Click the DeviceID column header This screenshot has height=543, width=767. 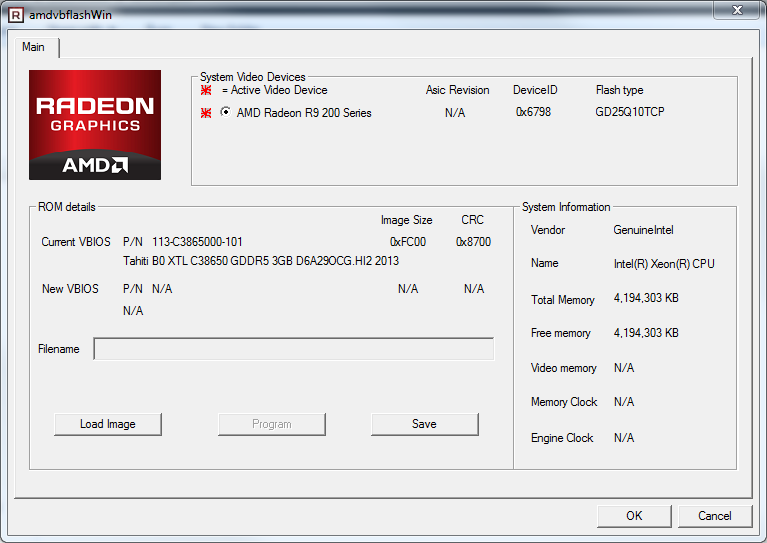(535, 90)
